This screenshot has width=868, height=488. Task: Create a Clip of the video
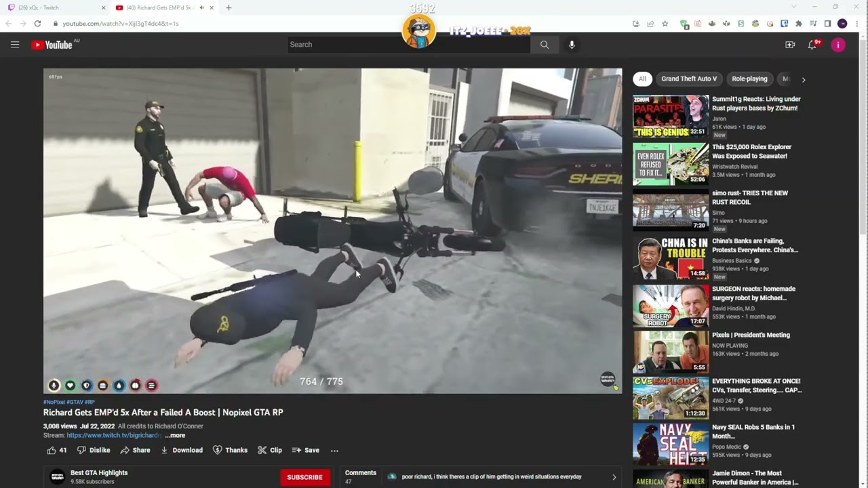[x=270, y=450]
